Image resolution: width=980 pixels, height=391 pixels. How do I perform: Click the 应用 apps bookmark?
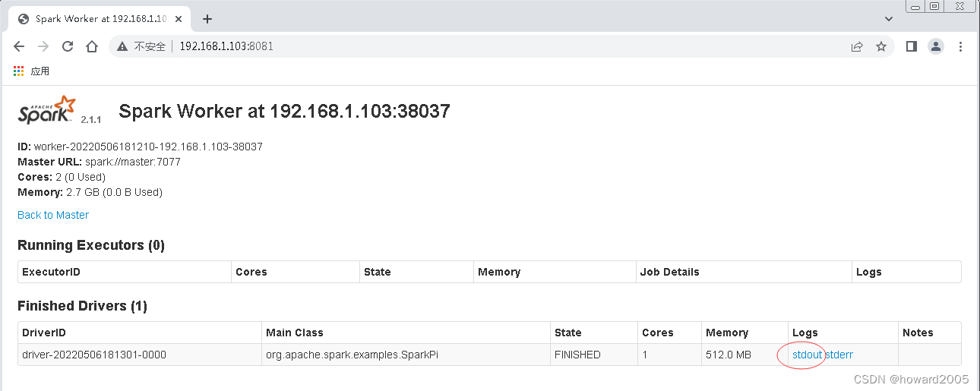pyautogui.click(x=40, y=71)
